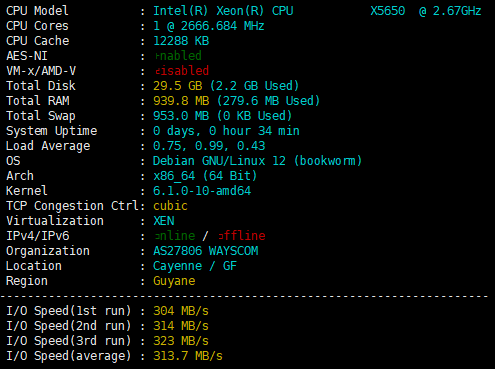This screenshot has height=369, width=495.
Task: Click the 'Kernel' label
Action: tap(27, 191)
